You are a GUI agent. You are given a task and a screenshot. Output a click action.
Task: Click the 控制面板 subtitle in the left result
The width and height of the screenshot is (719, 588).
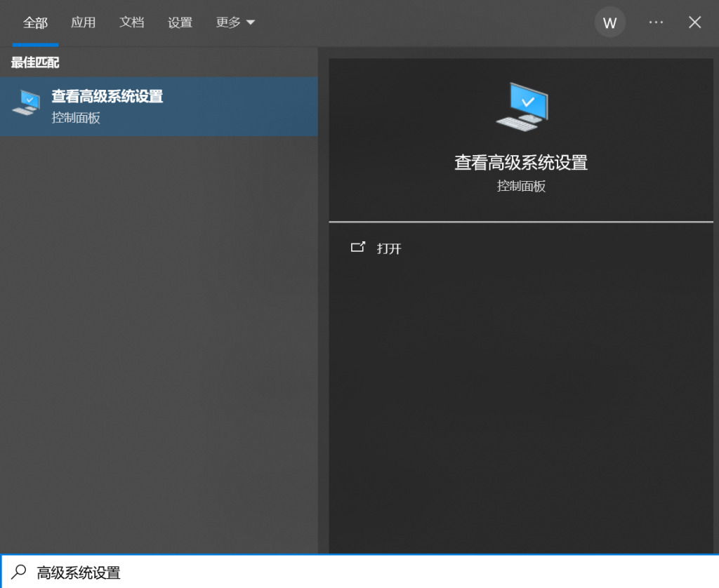[x=76, y=118]
